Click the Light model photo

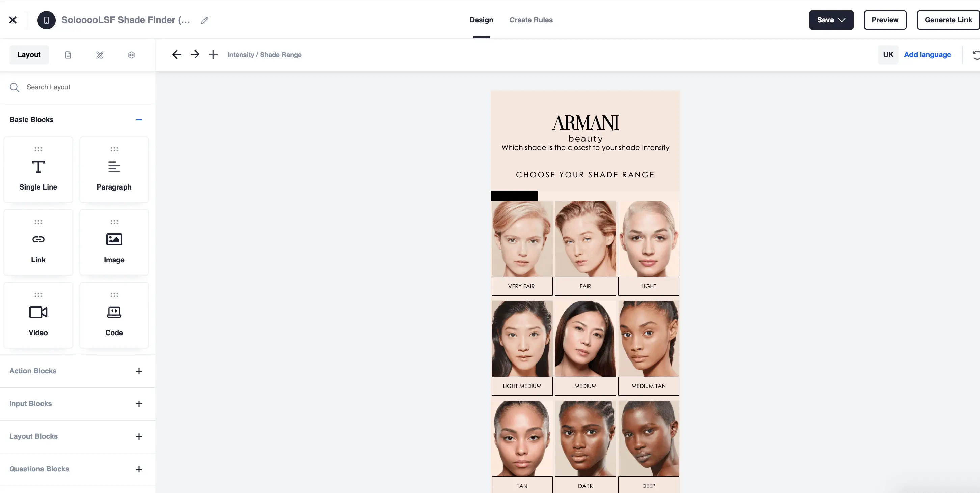pos(649,239)
